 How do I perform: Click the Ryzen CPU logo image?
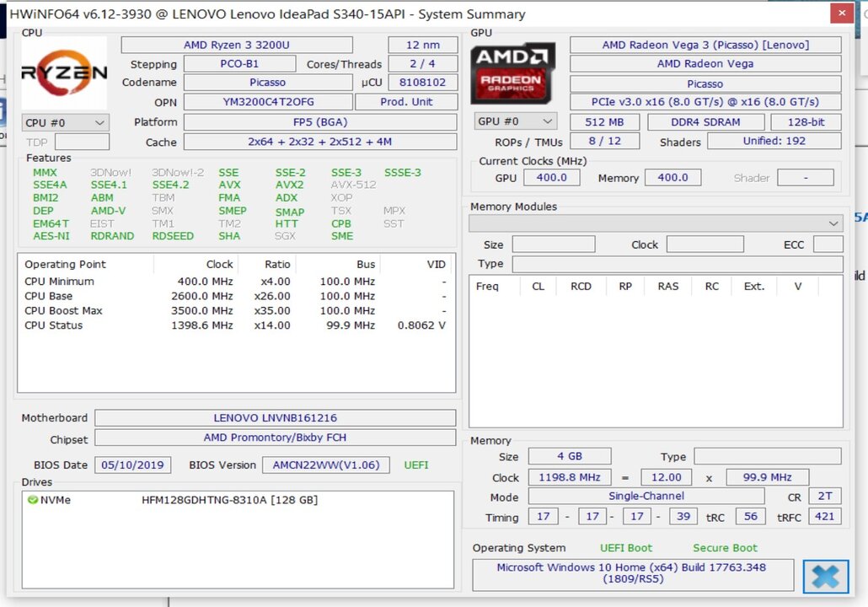(64, 73)
